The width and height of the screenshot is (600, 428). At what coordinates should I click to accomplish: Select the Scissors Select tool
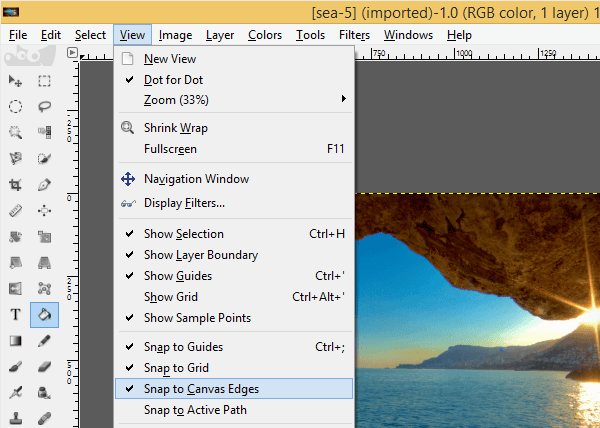coord(15,158)
